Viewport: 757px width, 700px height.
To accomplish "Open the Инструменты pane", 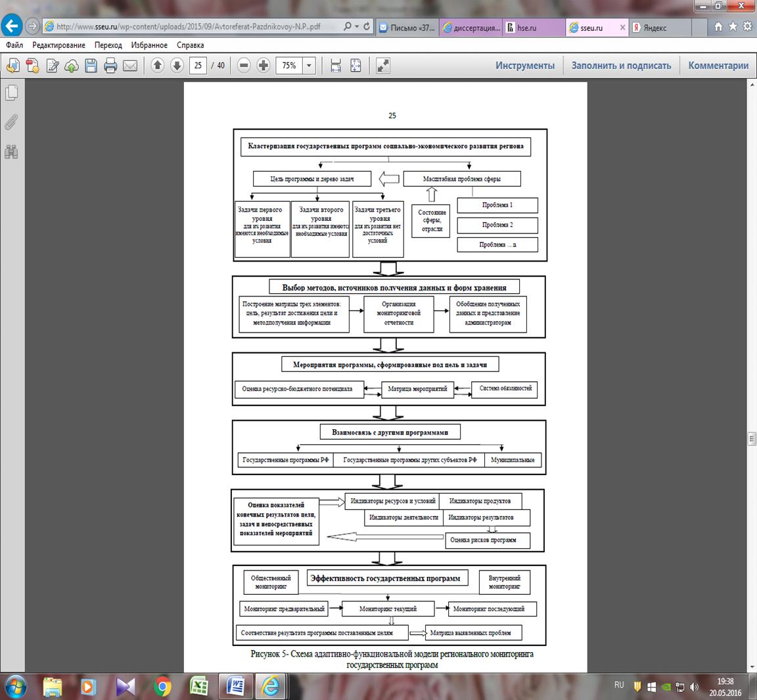I will pos(524,66).
